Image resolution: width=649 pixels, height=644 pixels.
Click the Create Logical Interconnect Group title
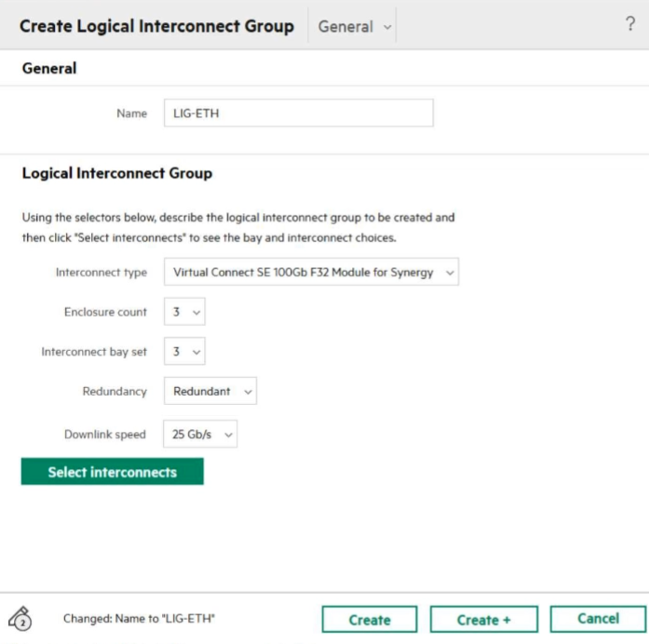click(x=156, y=26)
